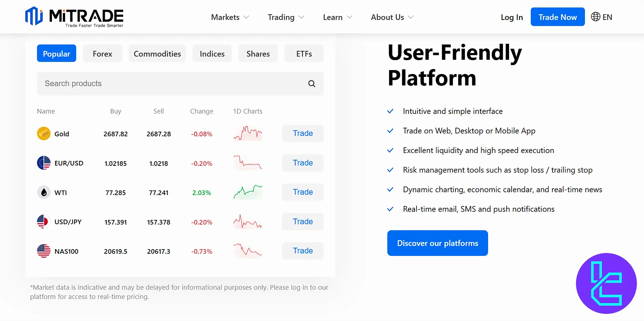
Task: Click WTI buy price 77.285
Action: coord(116,193)
